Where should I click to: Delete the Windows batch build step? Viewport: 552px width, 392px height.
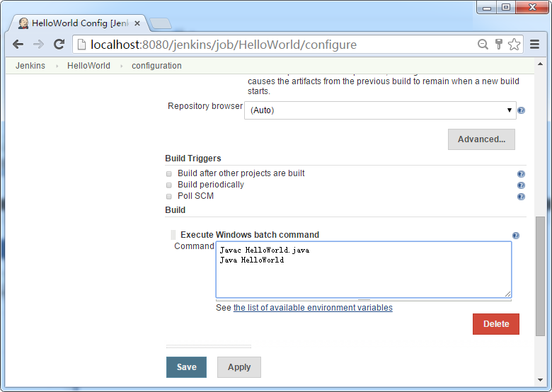495,324
